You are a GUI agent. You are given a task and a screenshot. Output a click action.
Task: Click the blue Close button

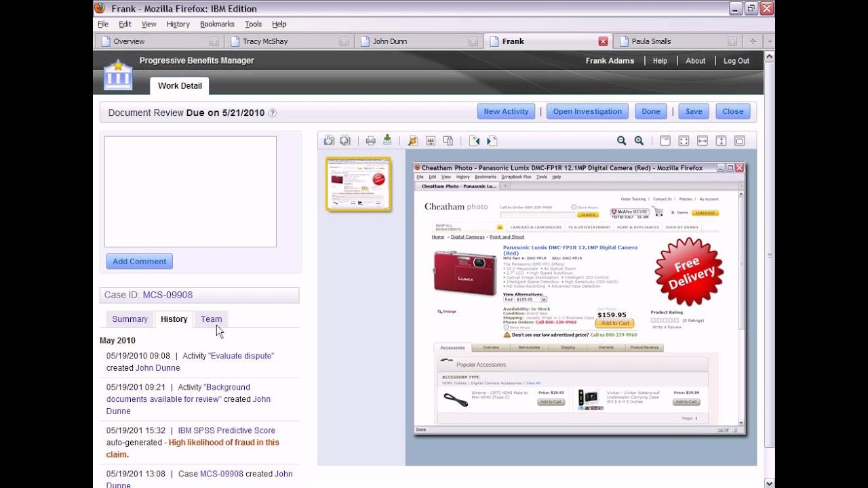[733, 112]
